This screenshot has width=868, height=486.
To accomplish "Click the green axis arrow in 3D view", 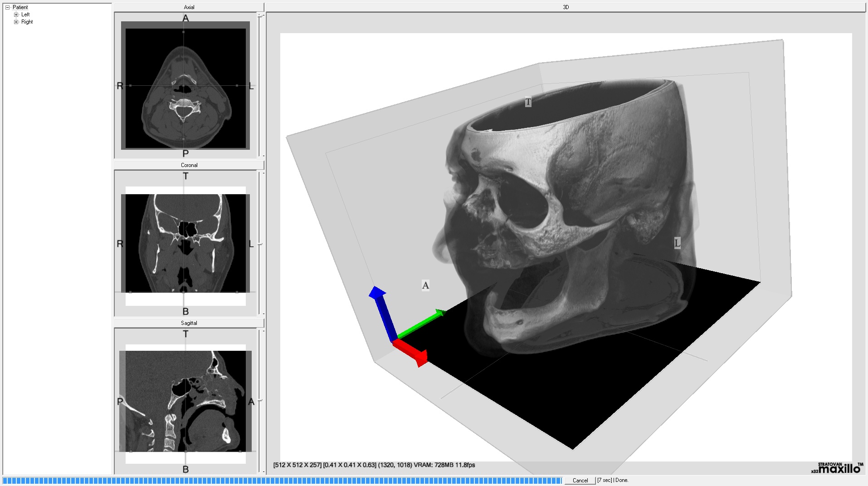I will [422, 324].
